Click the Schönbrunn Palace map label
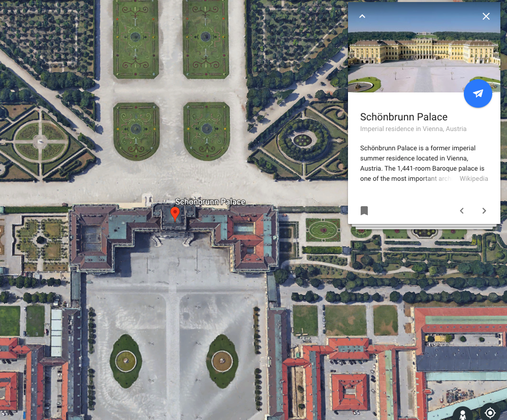 (x=210, y=202)
